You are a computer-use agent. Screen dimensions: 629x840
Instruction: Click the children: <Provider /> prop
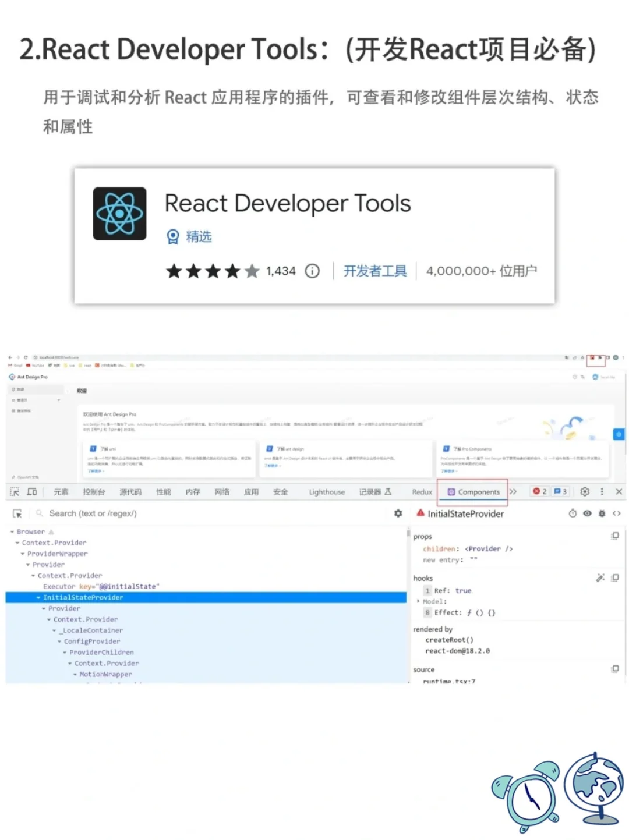pos(468,549)
